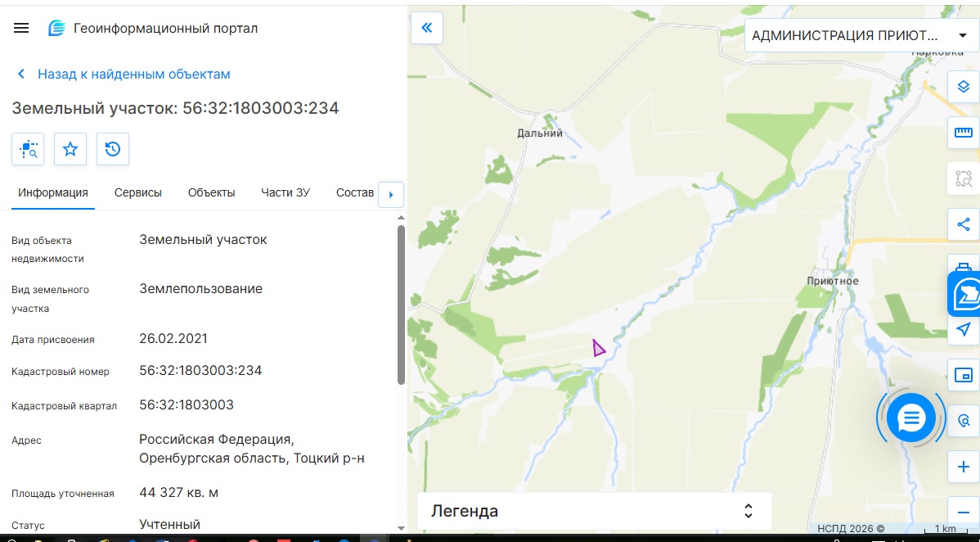Click the НСПД 2026 © attribution
Image resolution: width=980 pixels, height=542 pixels.
point(851,529)
